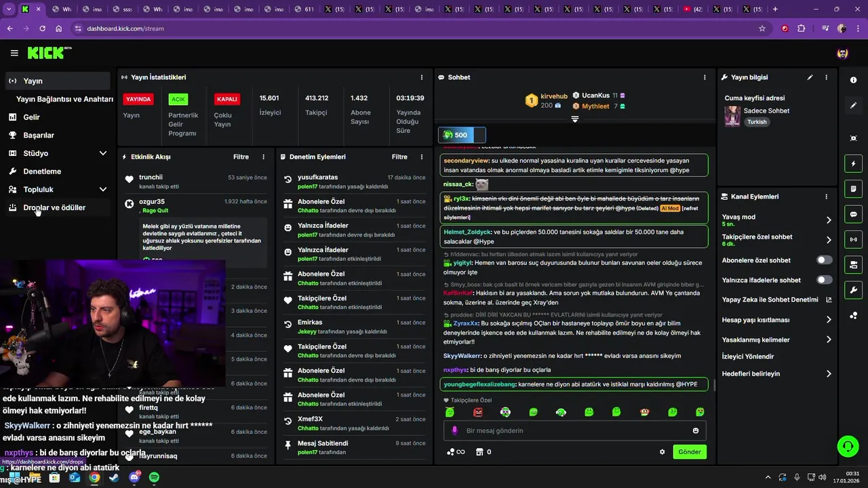Open Başarılar in the sidebar
Image resolution: width=868 pixels, height=488 pixels.
point(58,135)
